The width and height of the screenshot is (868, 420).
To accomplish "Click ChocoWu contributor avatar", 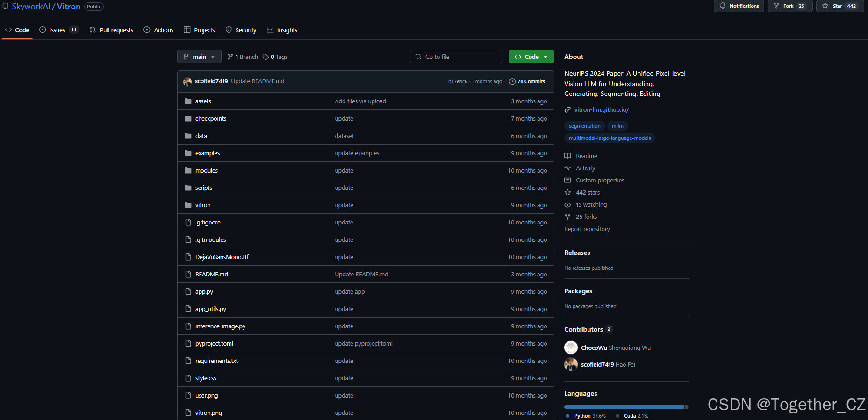I will click(x=571, y=348).
